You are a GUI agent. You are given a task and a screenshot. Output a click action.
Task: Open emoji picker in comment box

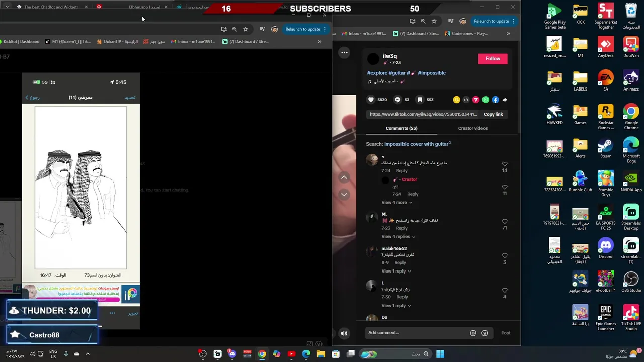pyautogui.click(x=485, y=333)
